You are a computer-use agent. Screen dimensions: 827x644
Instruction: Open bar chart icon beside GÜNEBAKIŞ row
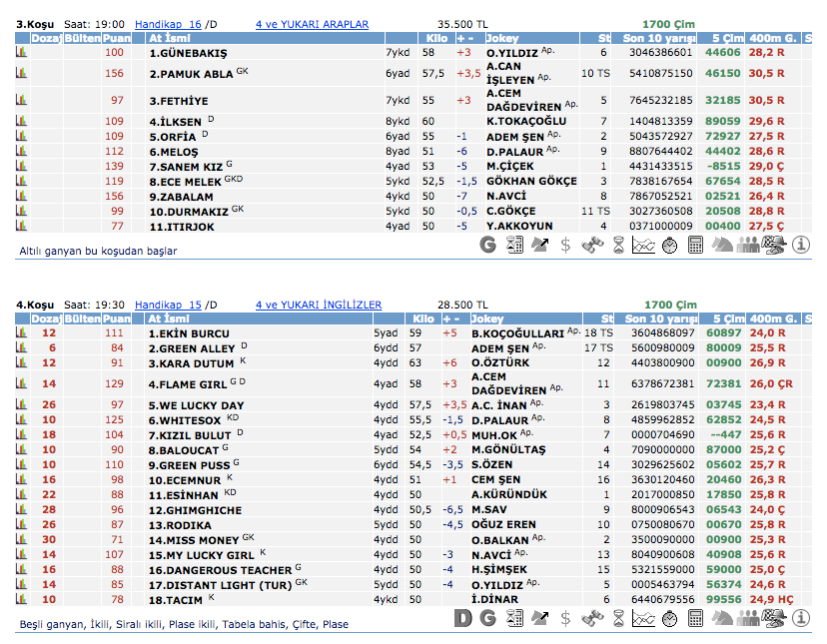pyautogui.click(x=22, y=52)
